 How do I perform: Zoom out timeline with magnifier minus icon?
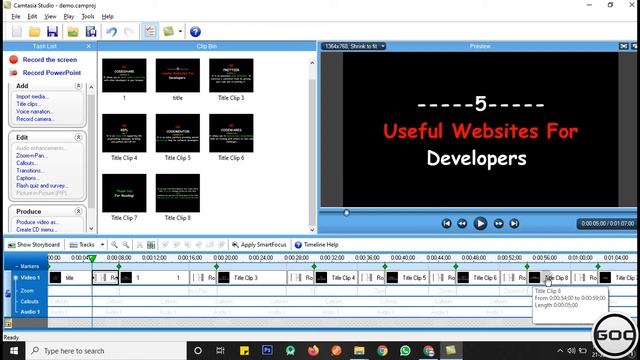click(x=126, y=244)
